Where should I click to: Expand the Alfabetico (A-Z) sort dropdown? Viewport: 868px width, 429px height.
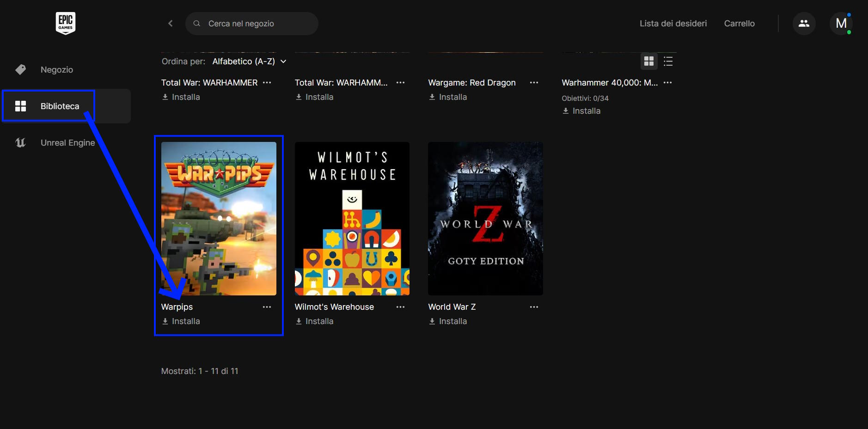[x=249, y=61]
